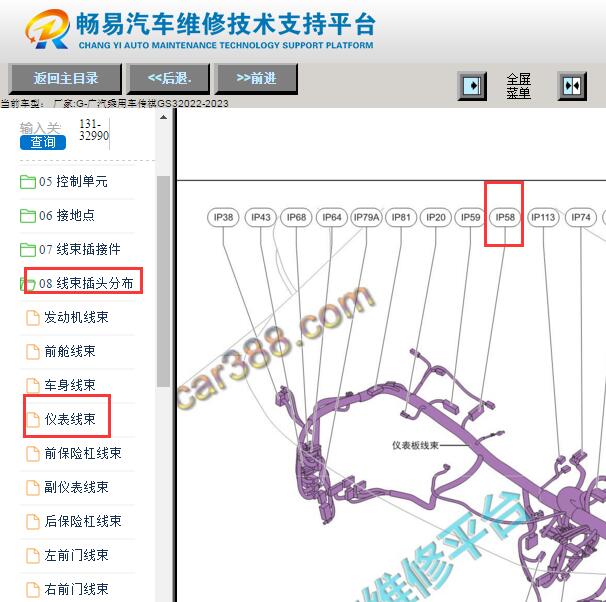Click the icon right of 全屏菜单
This screenshot has width=606, height=602.
[572, 86]
